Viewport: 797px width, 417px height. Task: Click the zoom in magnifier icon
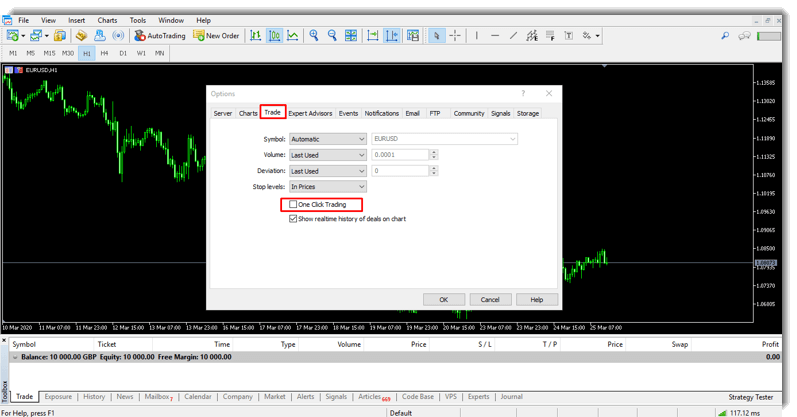(x=314, y=36)
